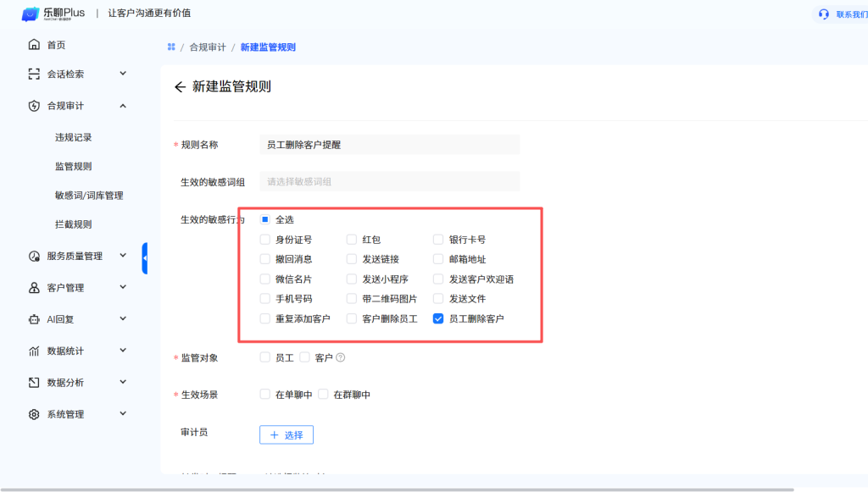The height and width of the screenshot is (492, 868).
Task: Open 违规记录 in the sidebar
Action: click(73, 137)
